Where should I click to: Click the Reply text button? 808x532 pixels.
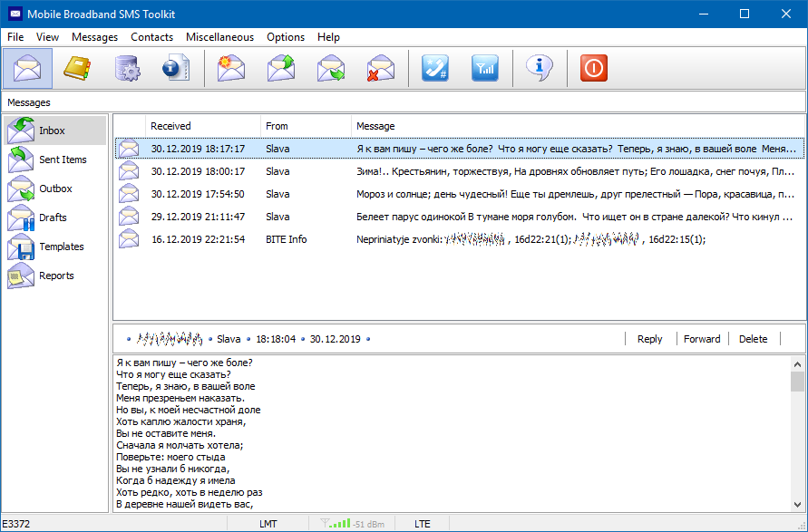649,338
